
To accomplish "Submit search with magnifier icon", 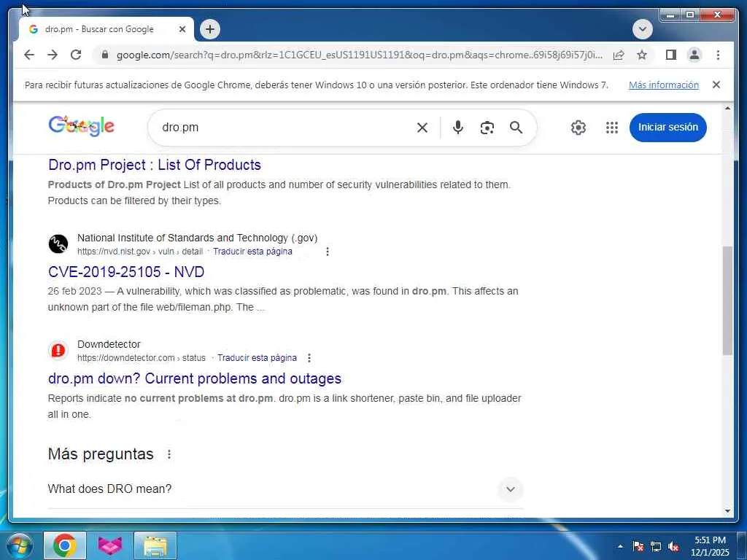I will click(x=516, y=128).
